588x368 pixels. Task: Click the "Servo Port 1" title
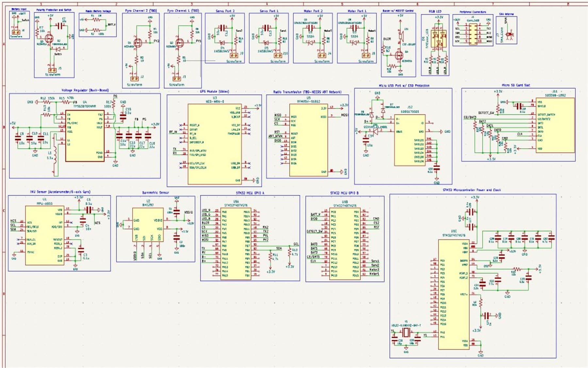[x=269, y=11]
